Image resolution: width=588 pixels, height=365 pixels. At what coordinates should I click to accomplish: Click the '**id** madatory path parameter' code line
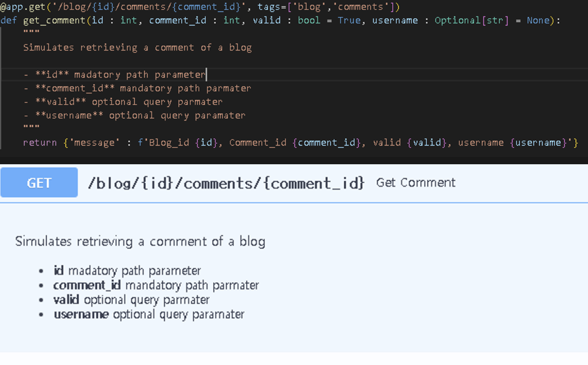click(x=120, y=75)
